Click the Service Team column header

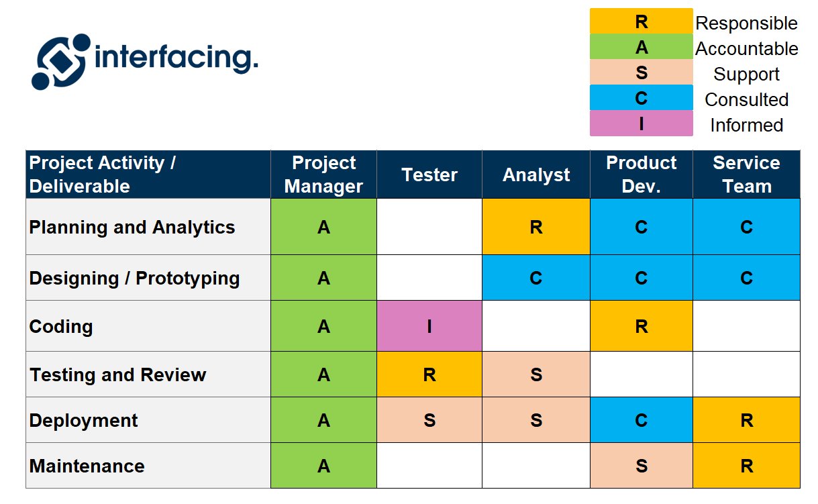(x=746, y=174)
